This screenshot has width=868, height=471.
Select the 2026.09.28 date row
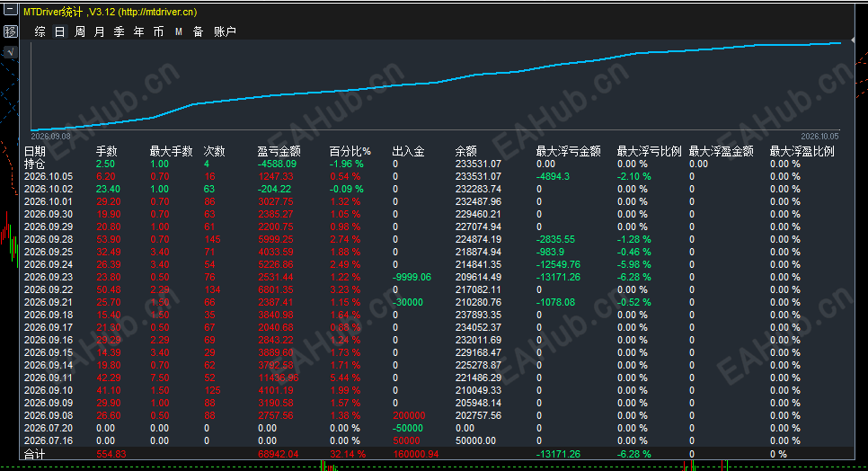[x=49, y=240]
